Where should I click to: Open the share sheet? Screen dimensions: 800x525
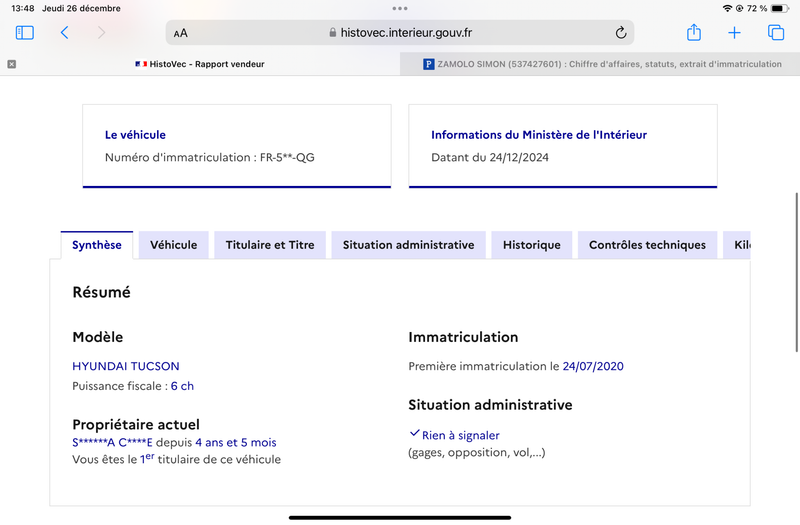pos(693,32)
